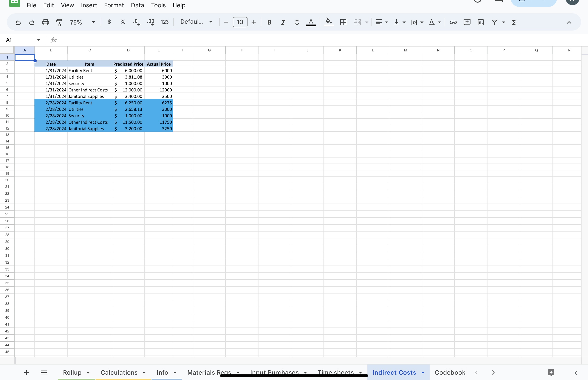This screenshot has height=380, width=588.
Task: Click the Decrease decimal places icon
Action: click(136, 22)
